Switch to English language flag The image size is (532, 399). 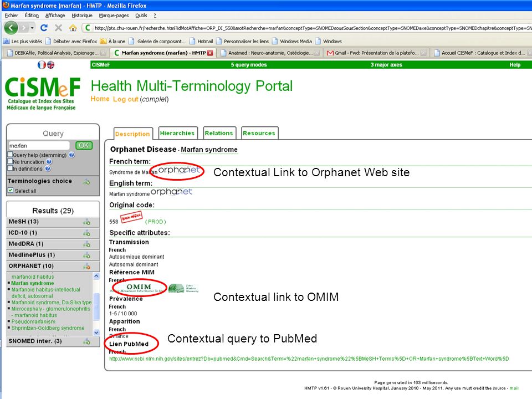(50, 64)
